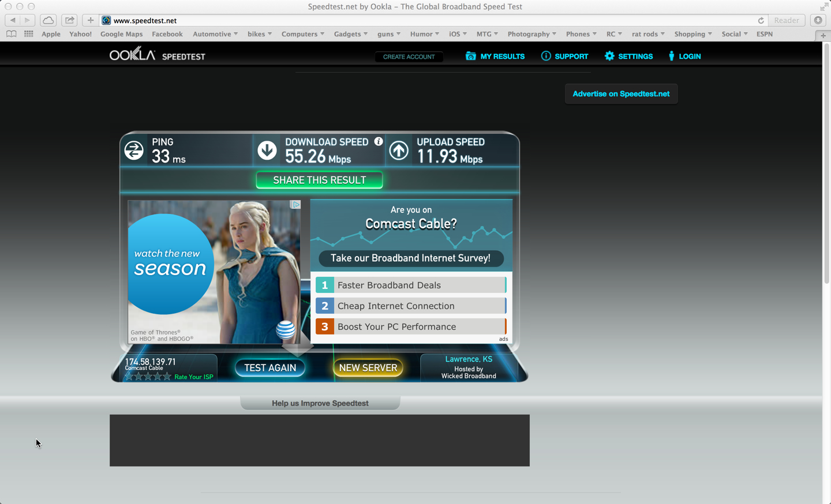Click the Game of Thrones ad image
The width and height of the screenshot is (831, 504).
click(x=214, y=272)
